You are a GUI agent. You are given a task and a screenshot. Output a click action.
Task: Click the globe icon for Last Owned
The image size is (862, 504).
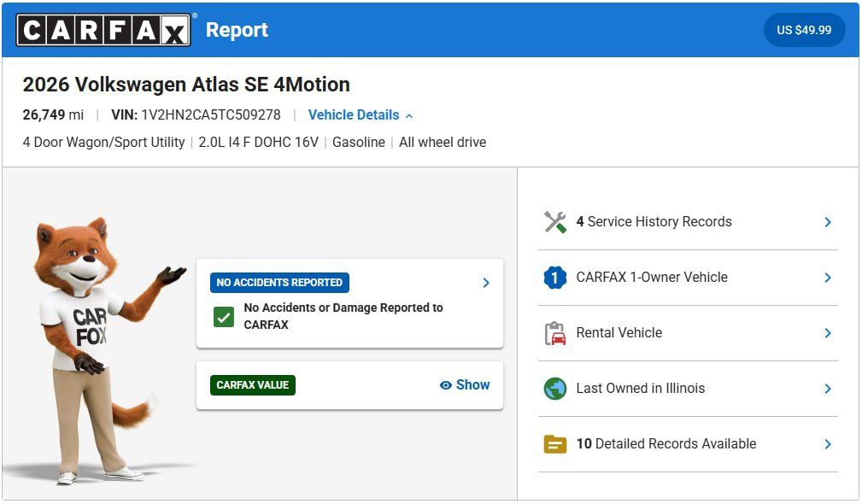click(554, 389)
